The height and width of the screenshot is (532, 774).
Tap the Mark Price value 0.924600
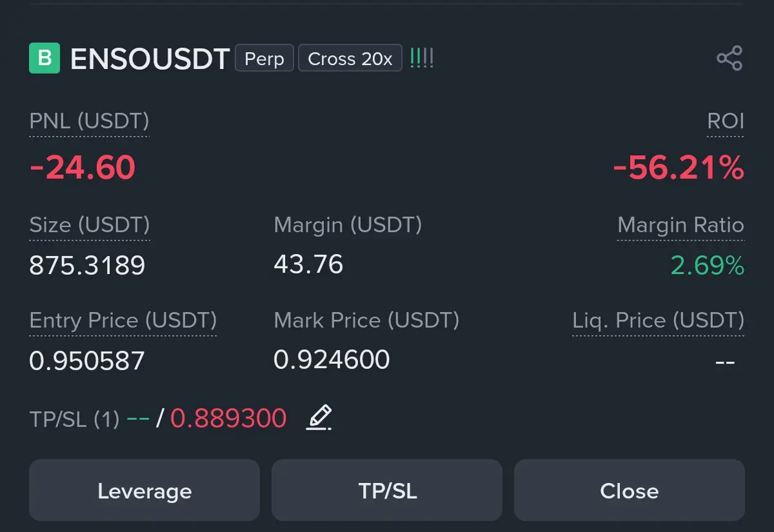click(x=332, y=359)
